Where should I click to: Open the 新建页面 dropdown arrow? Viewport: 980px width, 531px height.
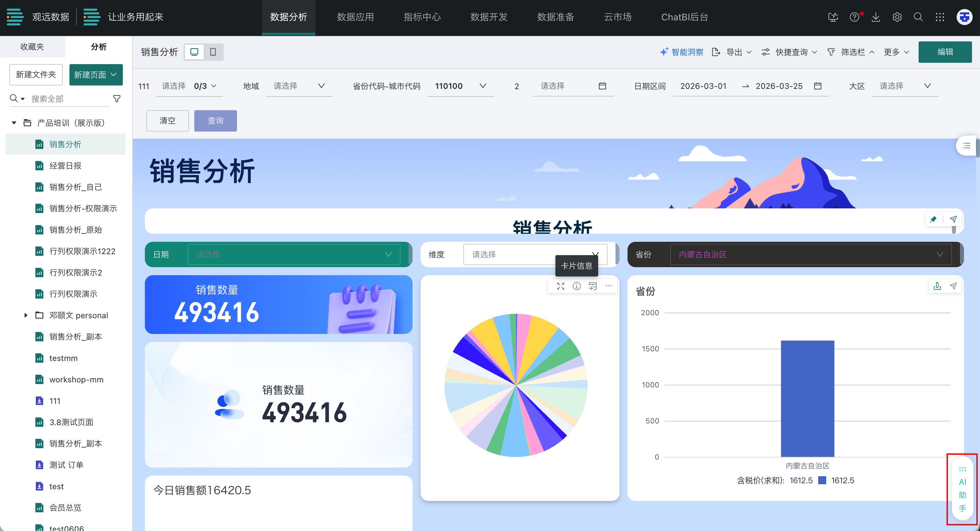coord(113,74)
